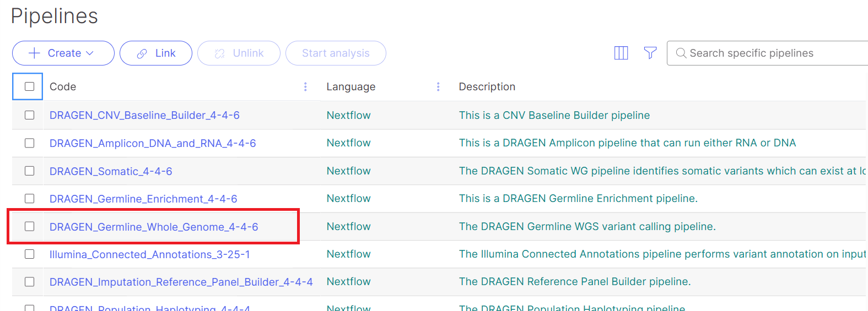Viewport: 868px width, 311px height.
Task: Open DRAGEN_Germline_Whole_Genome_4-4-6 pipeline link
Action: (154, 227)
